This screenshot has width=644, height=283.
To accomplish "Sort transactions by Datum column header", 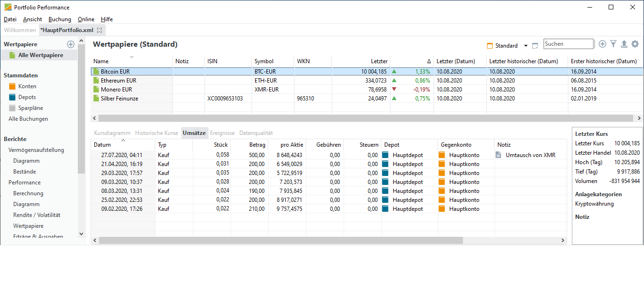I will [x=123, y=145].
